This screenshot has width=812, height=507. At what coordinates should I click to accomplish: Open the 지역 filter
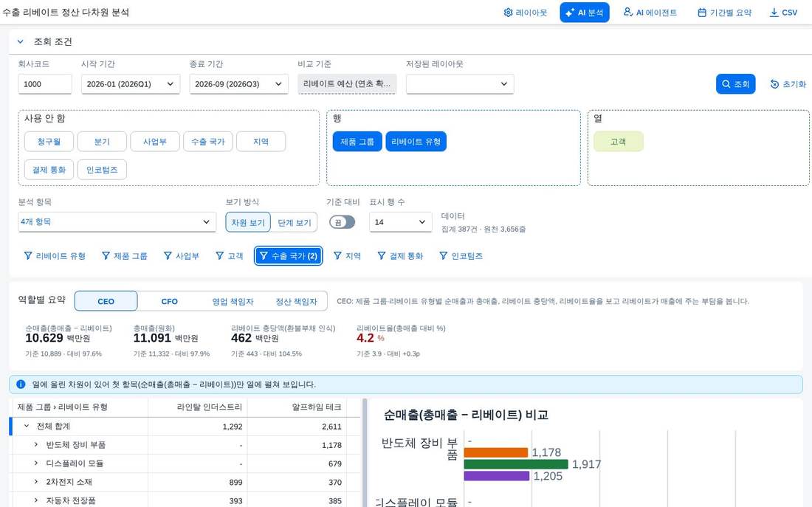click(347, 256)
